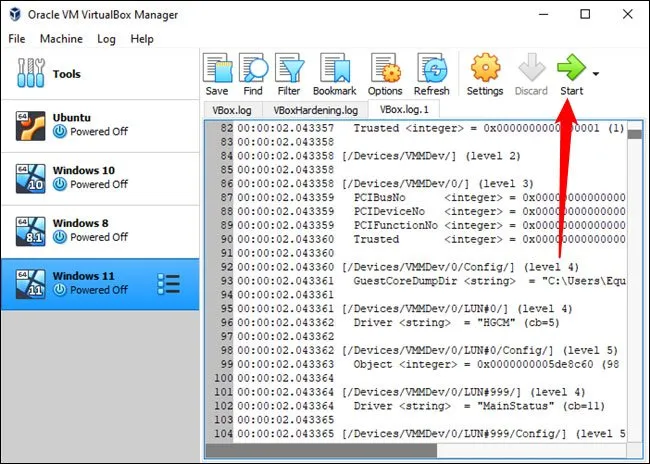The width and height of the screenshot is (650, 464).
Task: Click the Discard saved state icon
Action: click(x=531, y=72)
